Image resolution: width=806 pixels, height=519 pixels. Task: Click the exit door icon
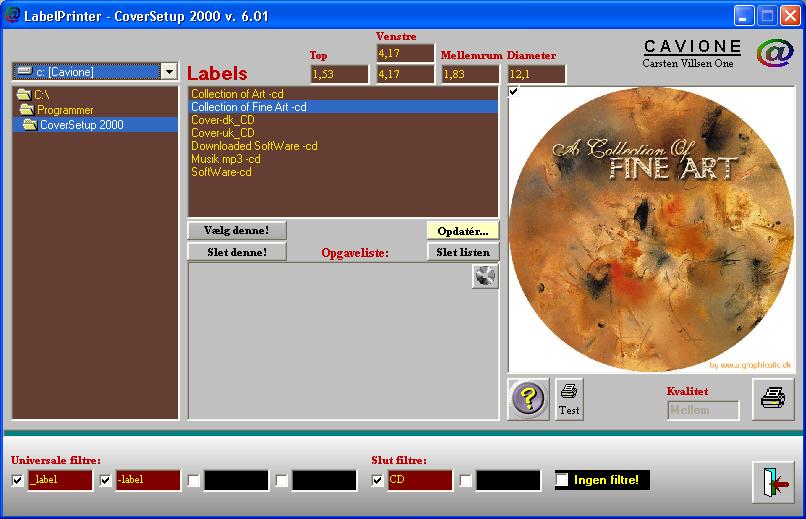773,482
